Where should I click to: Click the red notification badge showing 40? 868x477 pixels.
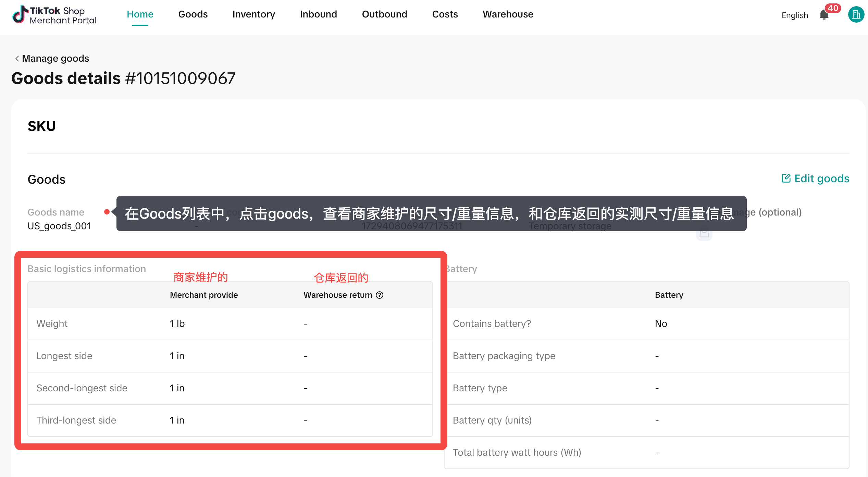[x=833, y=8]
